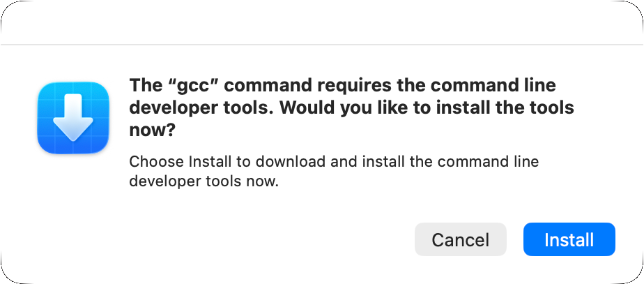The height and width of the screenshot is (284, 644).
Task: Click the Install button
Action: pyautogui.click(x=569, y=239)
